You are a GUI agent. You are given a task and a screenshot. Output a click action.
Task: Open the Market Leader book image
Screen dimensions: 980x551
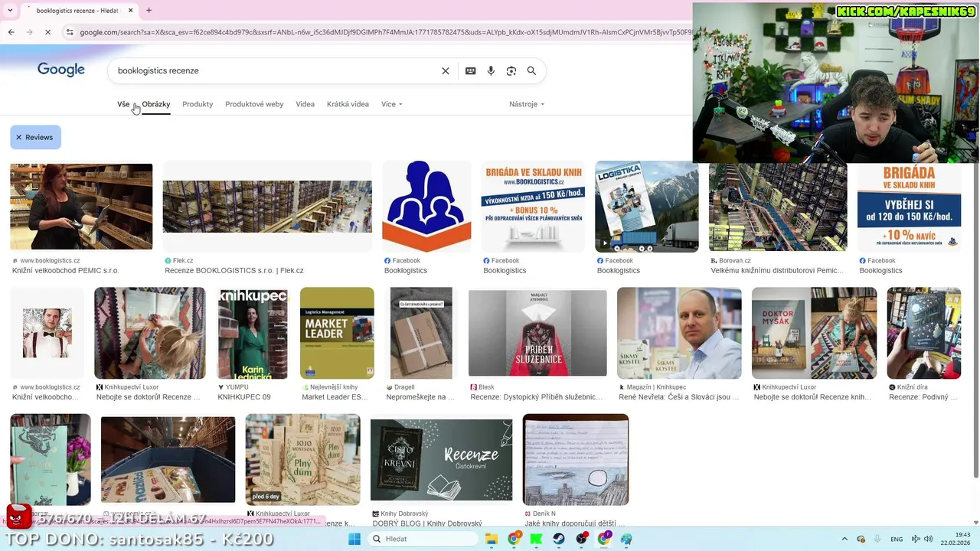coord(337,334)
